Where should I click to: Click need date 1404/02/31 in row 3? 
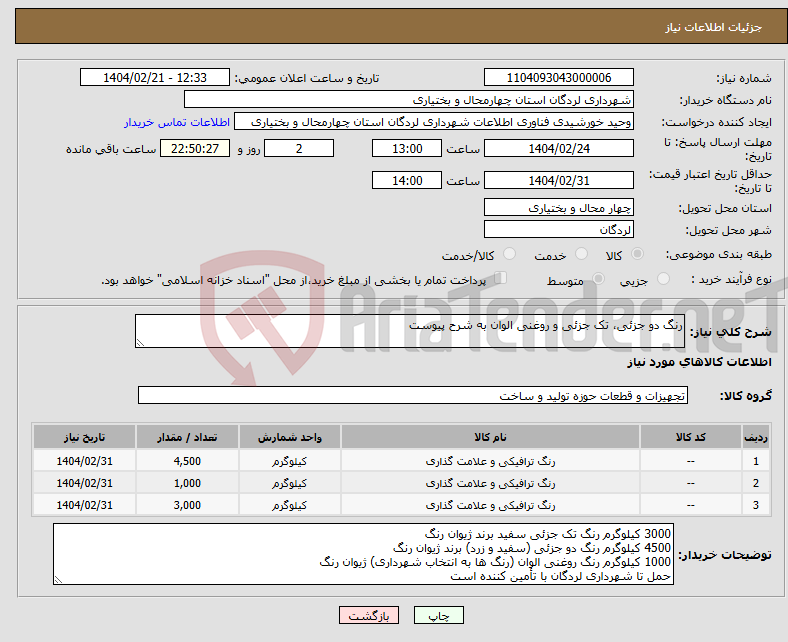(x=84, y=505)
